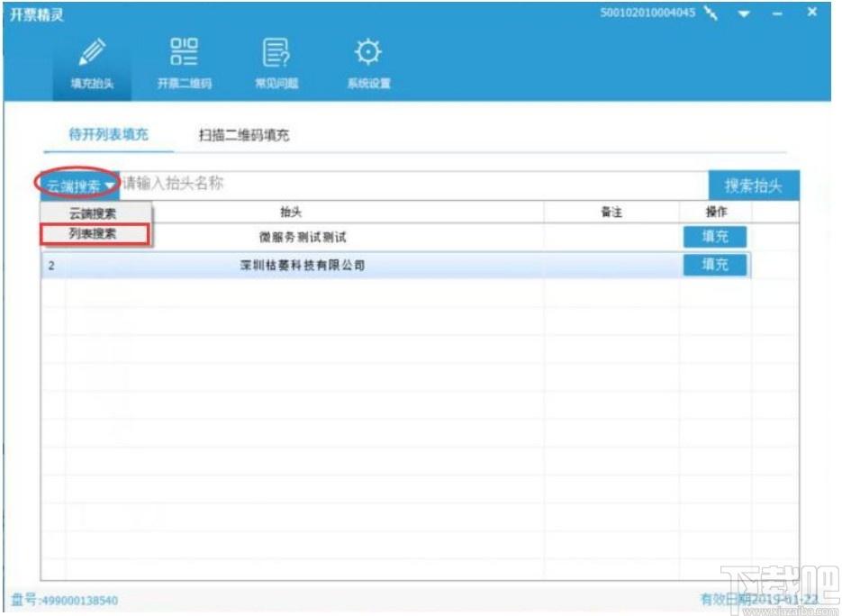Click the tax number 500102010004045 text
Viewport: 842px width, 616px height.
[647, 13]
